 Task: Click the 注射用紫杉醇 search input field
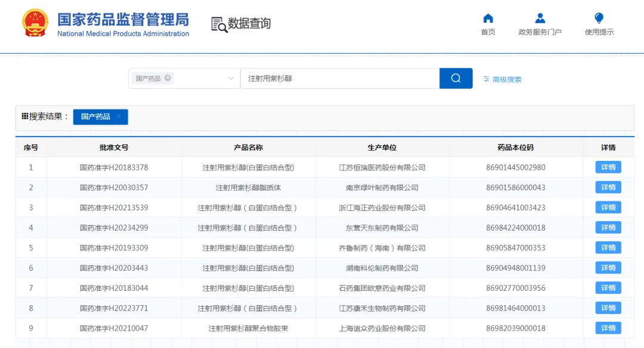click(x=340, y=79)
